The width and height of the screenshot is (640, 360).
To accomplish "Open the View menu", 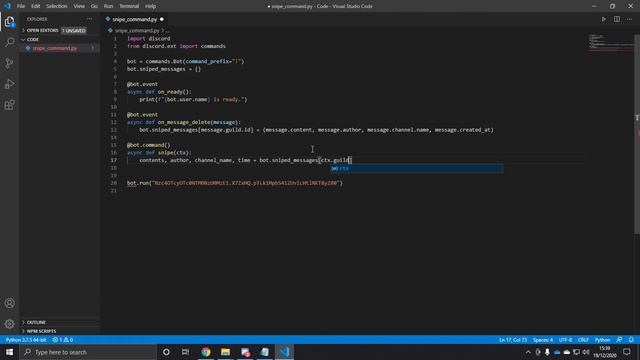I will pos(79,6).
